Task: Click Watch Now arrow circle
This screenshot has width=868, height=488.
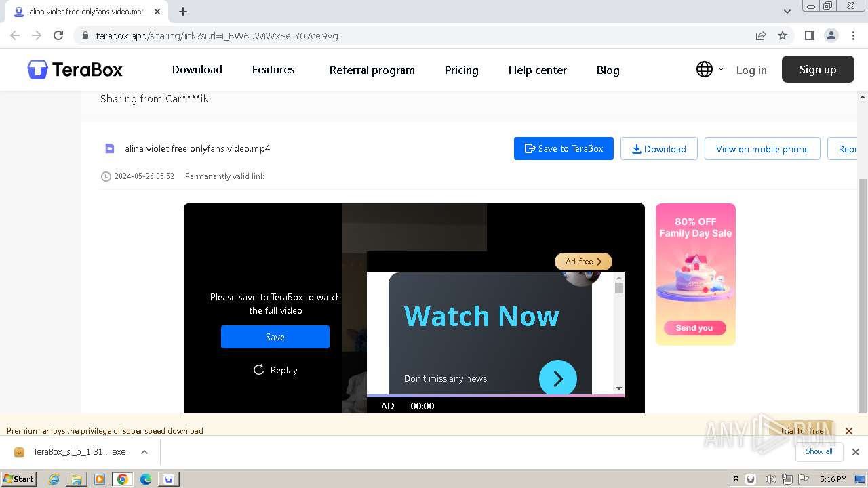Action: [558, 378]
